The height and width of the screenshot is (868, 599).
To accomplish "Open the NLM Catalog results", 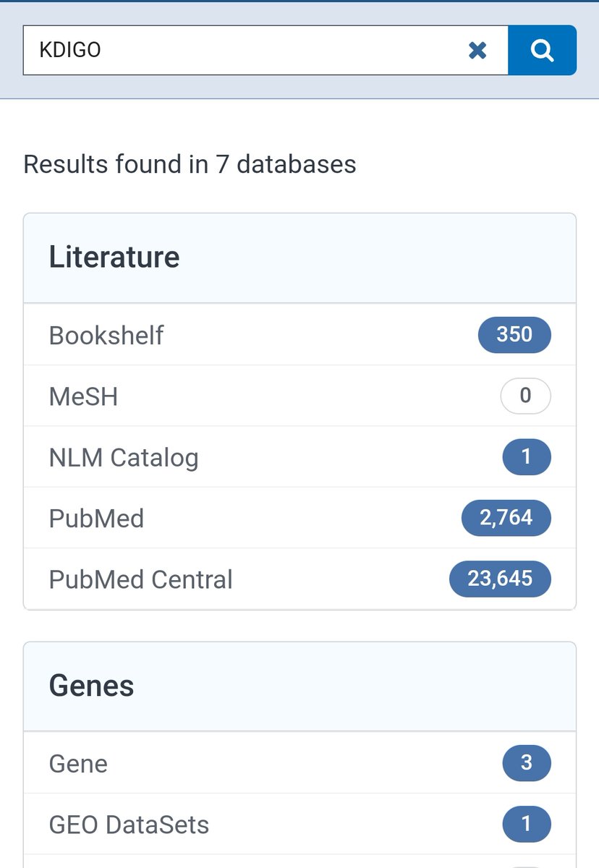I will [x=124, y=457].
